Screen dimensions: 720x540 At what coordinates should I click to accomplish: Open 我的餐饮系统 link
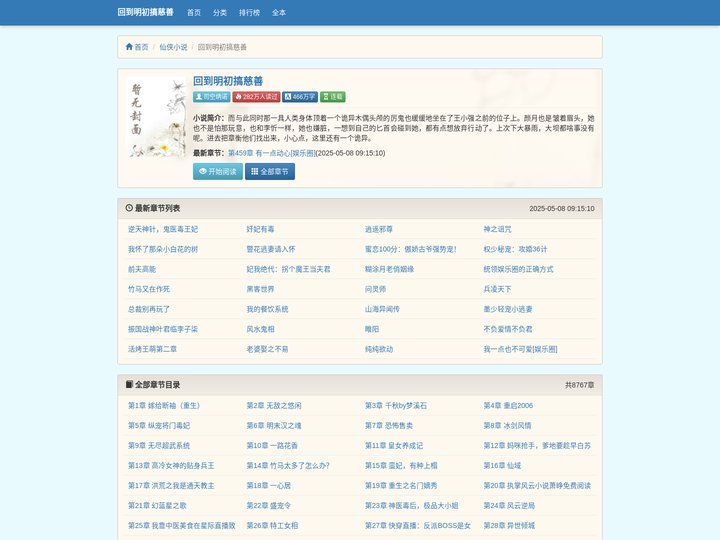267,309
